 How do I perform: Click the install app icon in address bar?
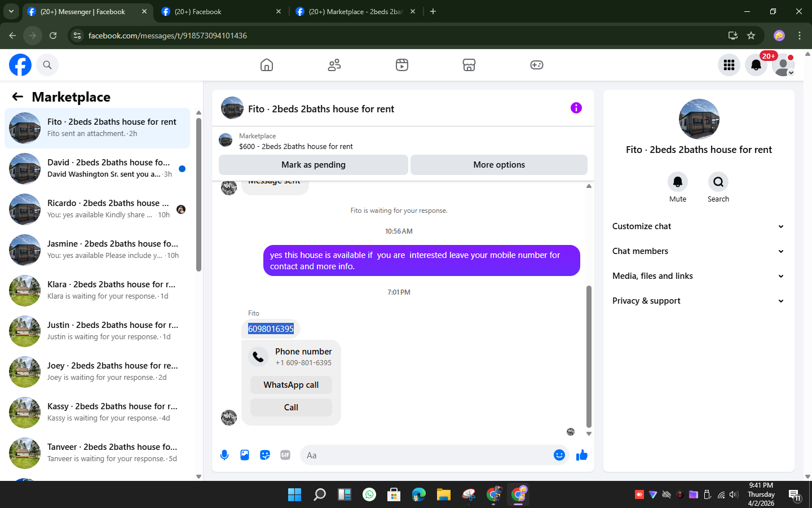coord(733,36)
